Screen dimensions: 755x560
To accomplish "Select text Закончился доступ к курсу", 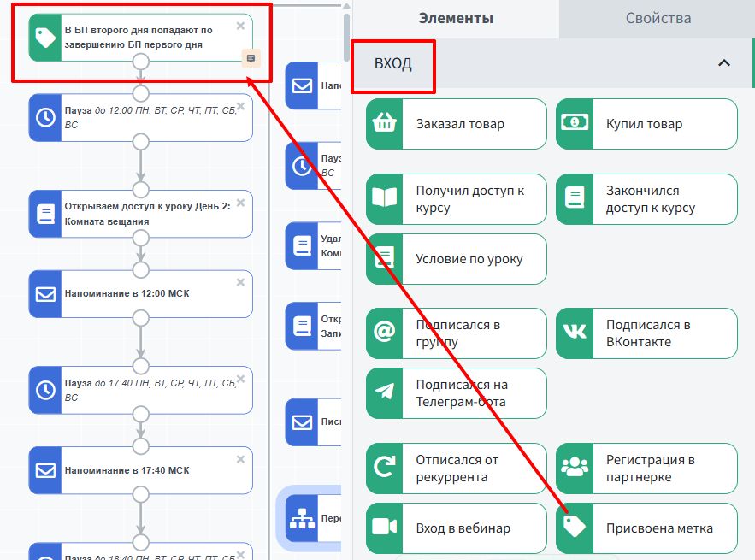I will pyautogui.click(x=651, y=199).
